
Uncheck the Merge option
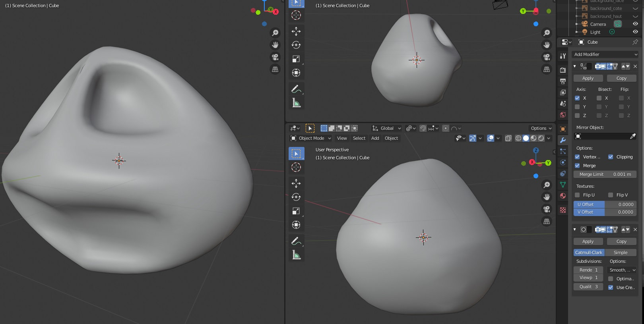pyautogui.click(x=577, y=166)
